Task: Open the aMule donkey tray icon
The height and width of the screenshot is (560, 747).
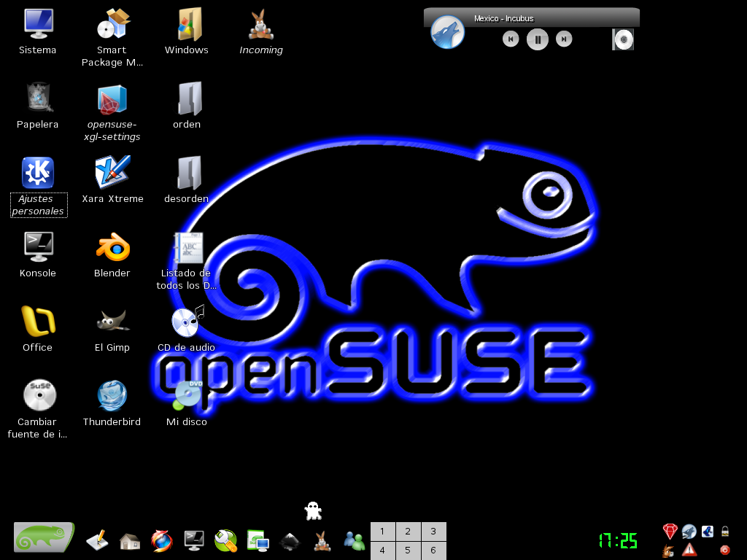Action: (x=669, y=551)
